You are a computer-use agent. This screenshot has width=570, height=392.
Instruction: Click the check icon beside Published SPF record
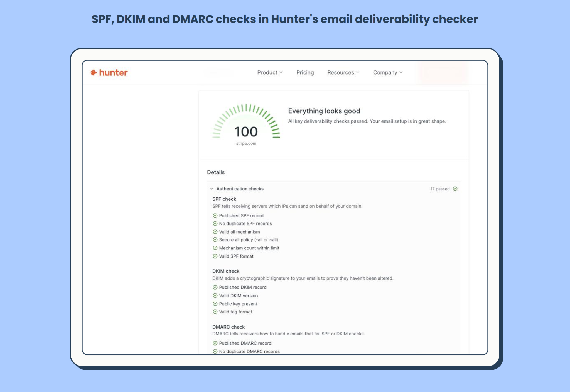click(215, 215)
